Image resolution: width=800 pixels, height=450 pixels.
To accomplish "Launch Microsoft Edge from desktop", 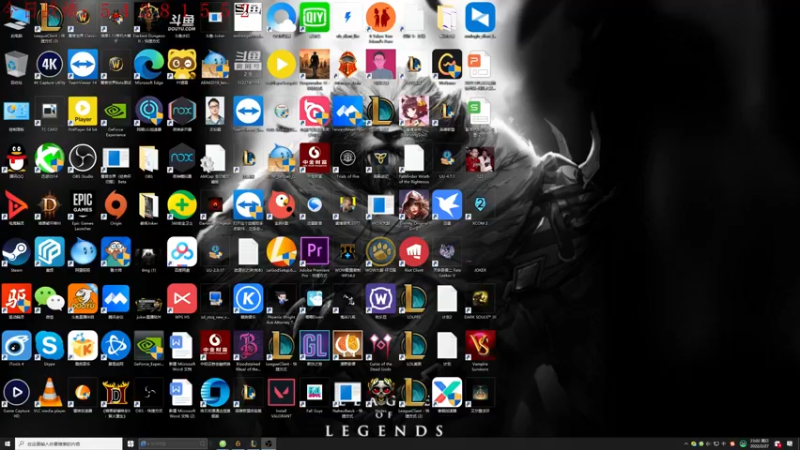I will [148, 64].
